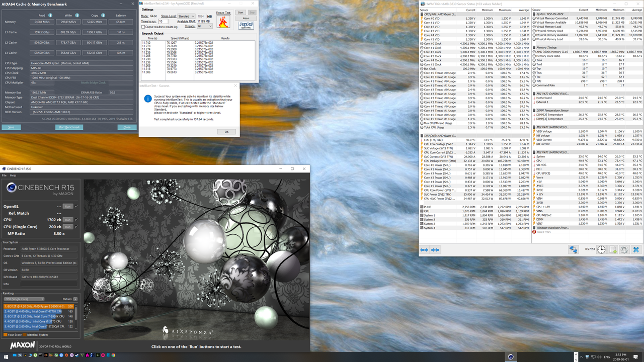Click the HWiNFO blue X close sensors icon
644x362 pixels.
point(636,250)
